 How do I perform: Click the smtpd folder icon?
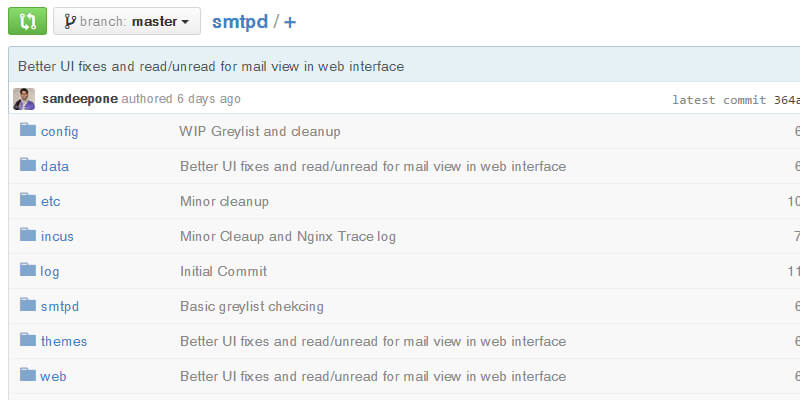[x=28, y=306]
